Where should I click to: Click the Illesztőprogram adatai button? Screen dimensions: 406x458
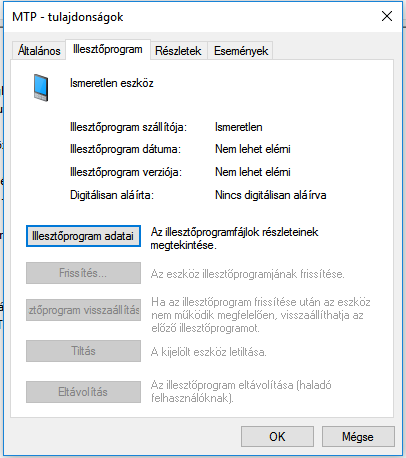pyautogui.click(x=83, y=236)
